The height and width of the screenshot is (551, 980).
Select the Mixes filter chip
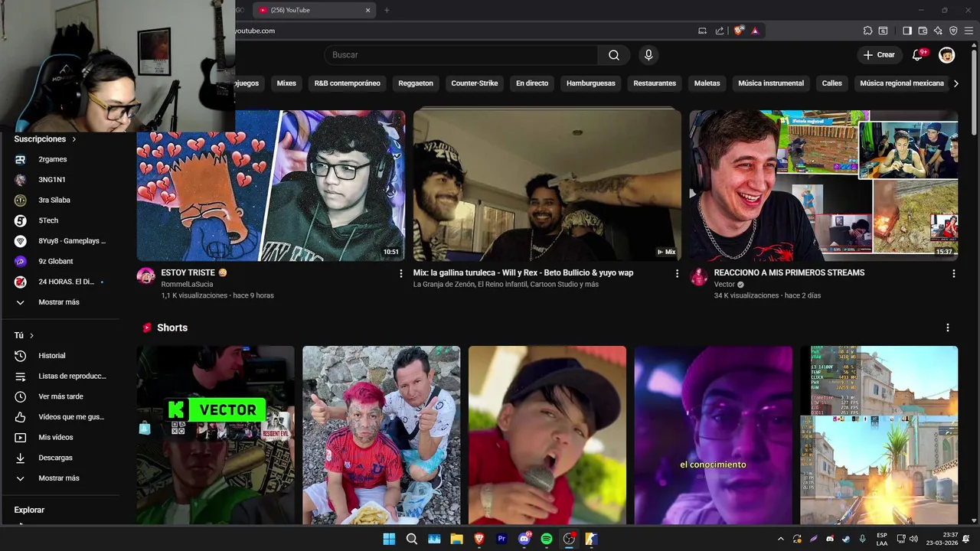point(286,83)
